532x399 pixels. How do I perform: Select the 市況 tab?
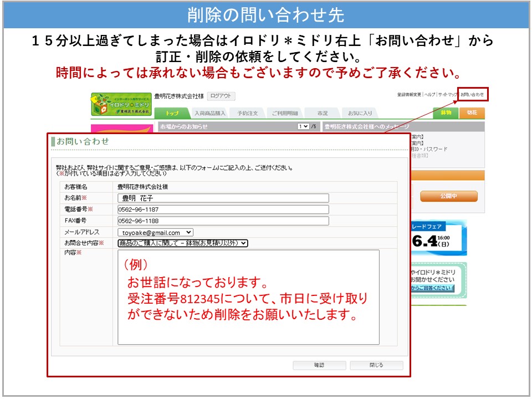[322, 113]
